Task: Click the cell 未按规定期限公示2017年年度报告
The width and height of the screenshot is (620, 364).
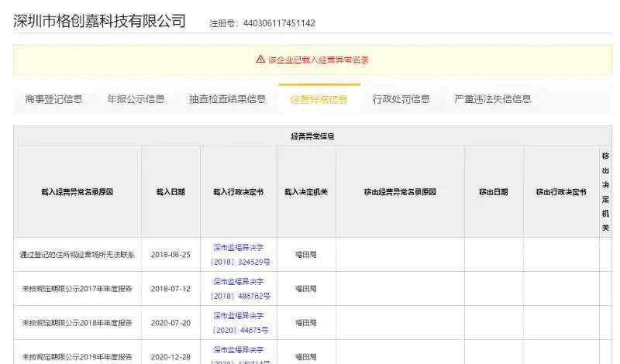Action: click(77, 289)
